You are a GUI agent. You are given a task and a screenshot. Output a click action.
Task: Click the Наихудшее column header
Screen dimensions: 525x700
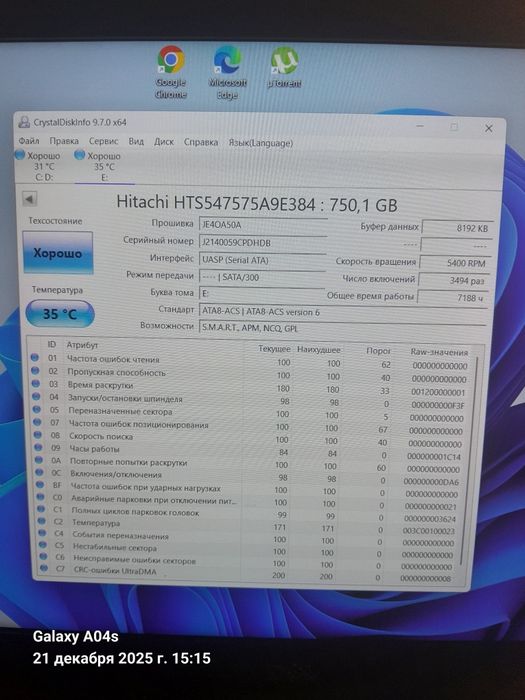319,350
